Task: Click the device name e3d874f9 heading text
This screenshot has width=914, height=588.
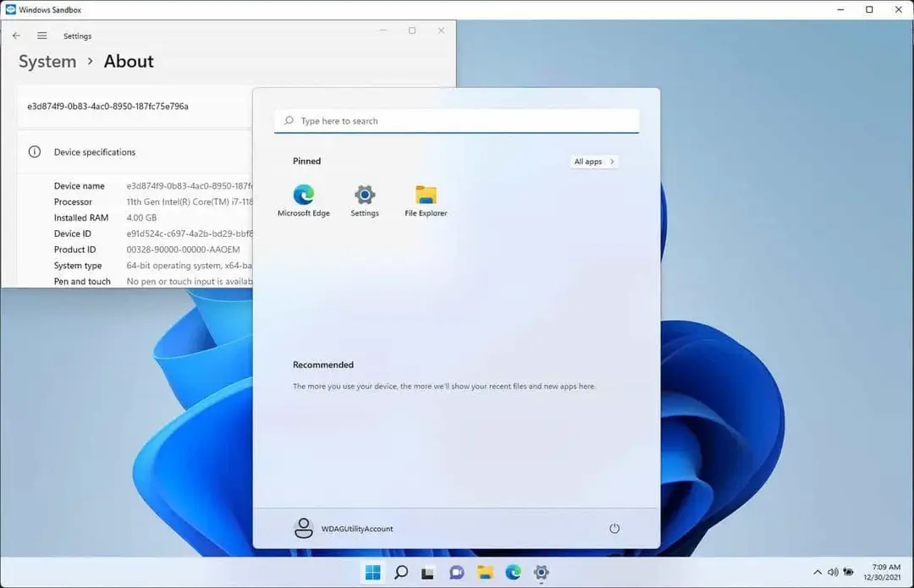Action: (x=107, y=106)
